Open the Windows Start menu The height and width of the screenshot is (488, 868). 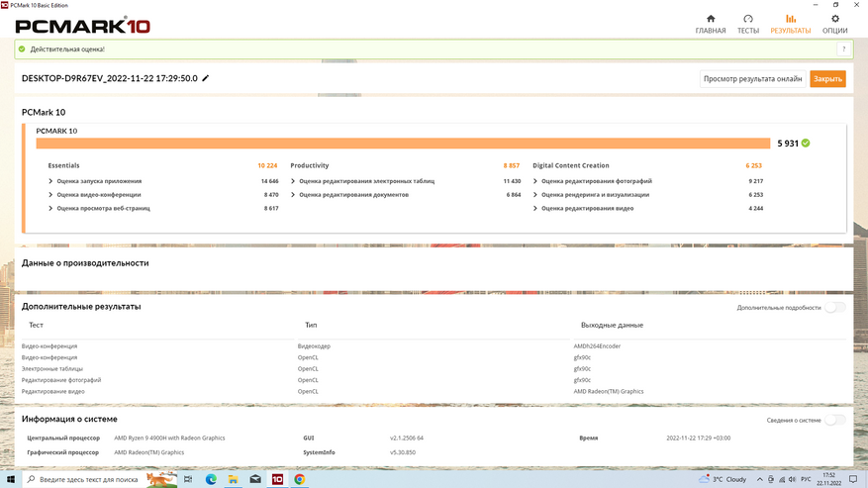point(11,479)
